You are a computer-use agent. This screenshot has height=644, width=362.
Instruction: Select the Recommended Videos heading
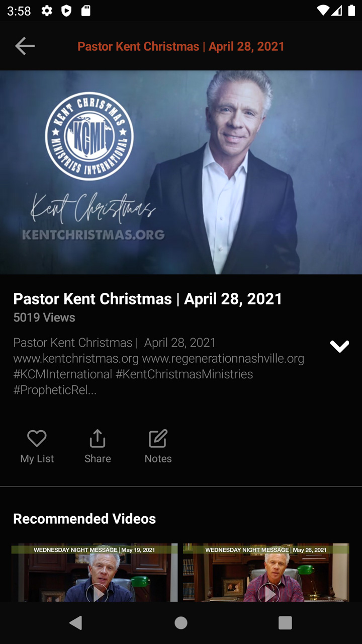tap(84, 519)
